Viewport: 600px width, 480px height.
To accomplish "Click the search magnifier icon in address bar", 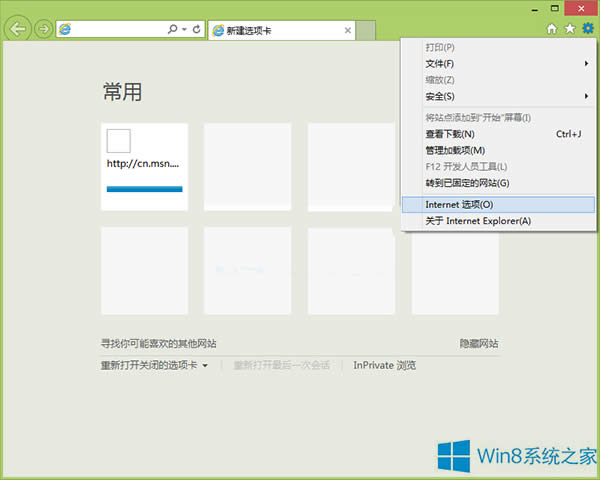I will [173, 30].
